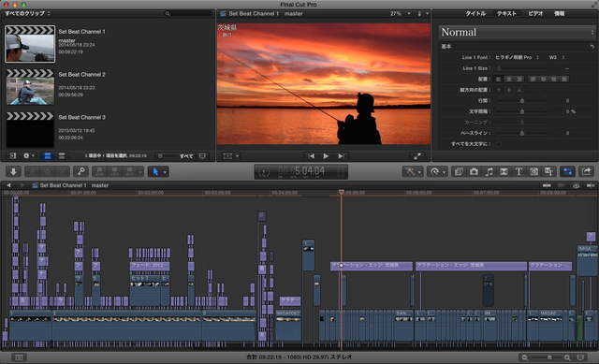Set text alignment to left
599x364 pixels.
pyautogui.click(x=498, y=80)
